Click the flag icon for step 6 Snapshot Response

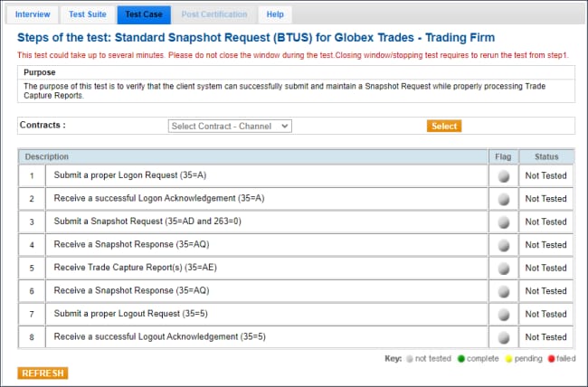pos(503,291)
